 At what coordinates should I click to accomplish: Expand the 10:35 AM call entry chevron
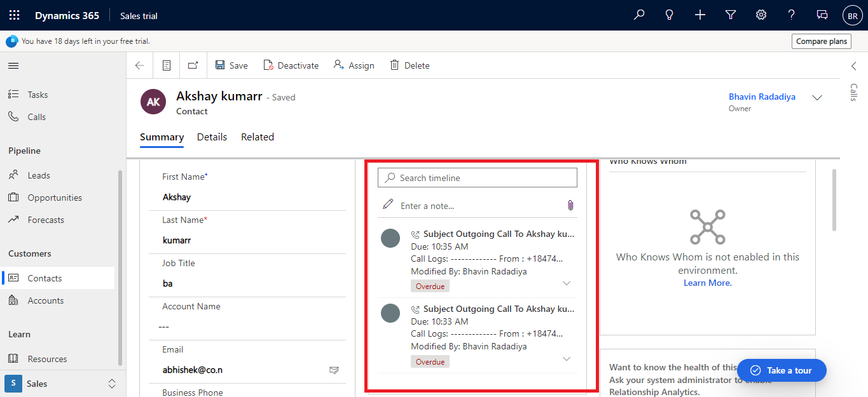pyautogui.click(x=567, y=283)
